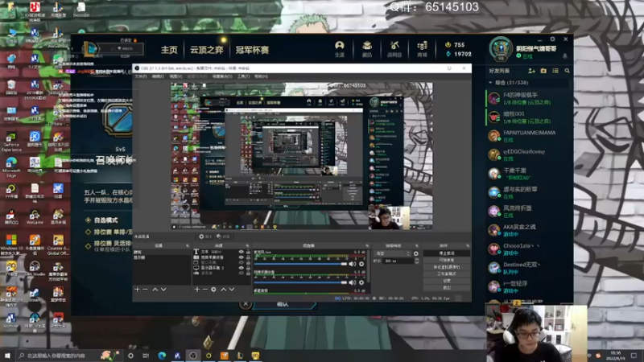The image size is (644, 362).
Task: Toggle lock on display capture 2 source
Action: pos(249,268)
